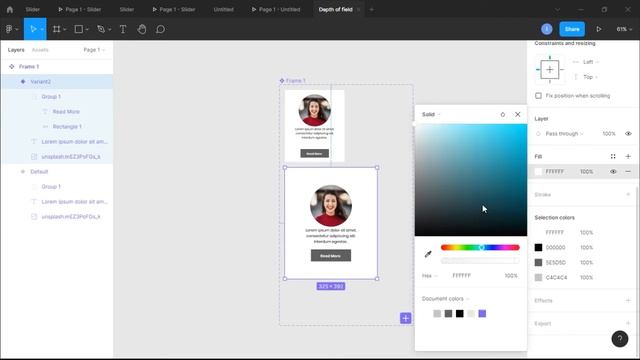The width and height of the screenshot is (640, 360).
Task: Select the Default layer
Action: (57, 171)
